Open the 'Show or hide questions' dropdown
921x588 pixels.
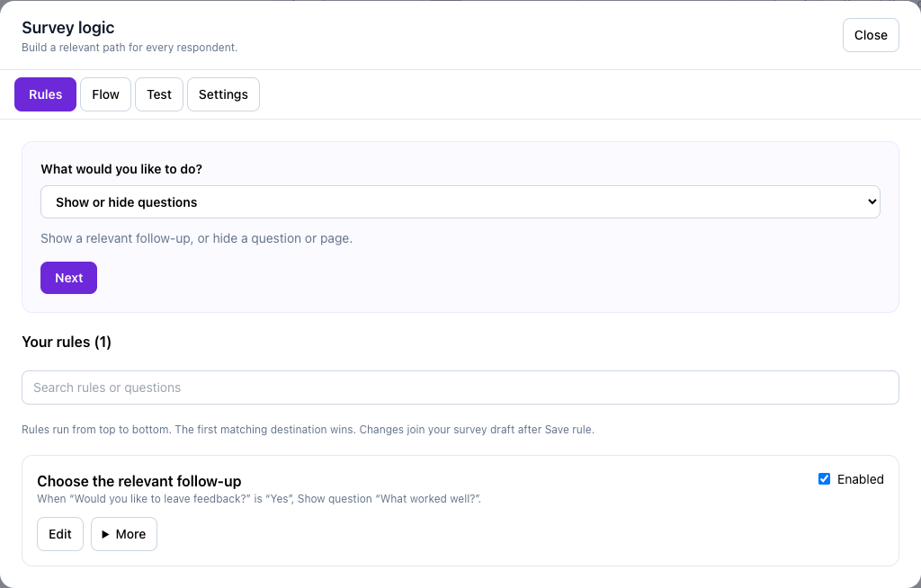tap(460, 202)
